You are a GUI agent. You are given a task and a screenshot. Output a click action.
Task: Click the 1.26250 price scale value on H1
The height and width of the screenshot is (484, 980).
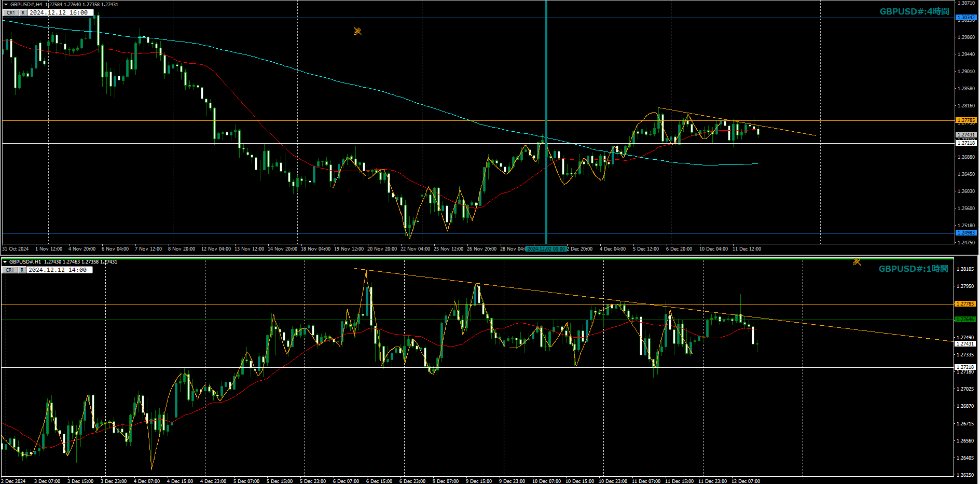coord(965,475)
